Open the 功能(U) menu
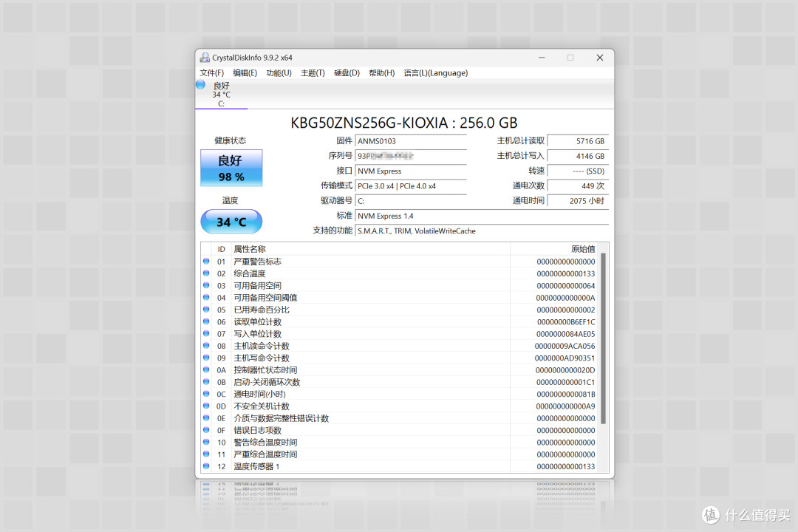The height and width of the screenshot is (532, 798). (279, 73)
